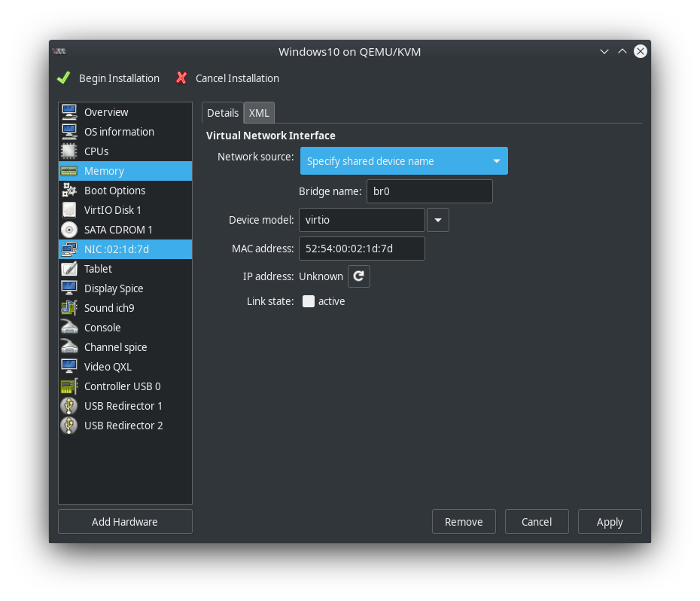
Task: Select OS information in hardware list
Action: click(x=119, y=132)
